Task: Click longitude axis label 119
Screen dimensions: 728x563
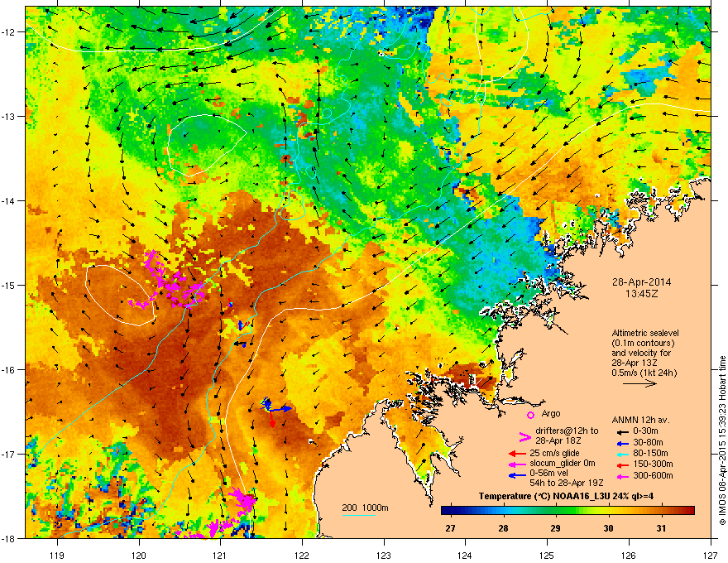Action: pos(58,555)
